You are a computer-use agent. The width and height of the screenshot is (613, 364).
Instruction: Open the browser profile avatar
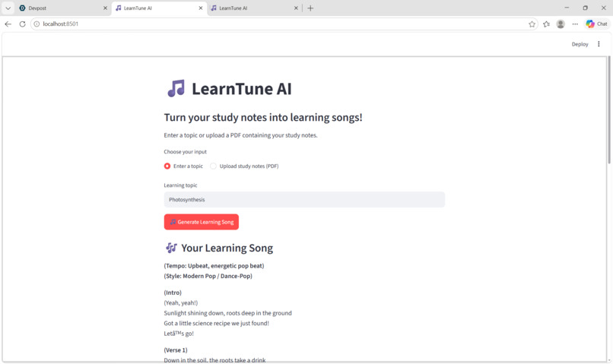(x=561, y=24)
